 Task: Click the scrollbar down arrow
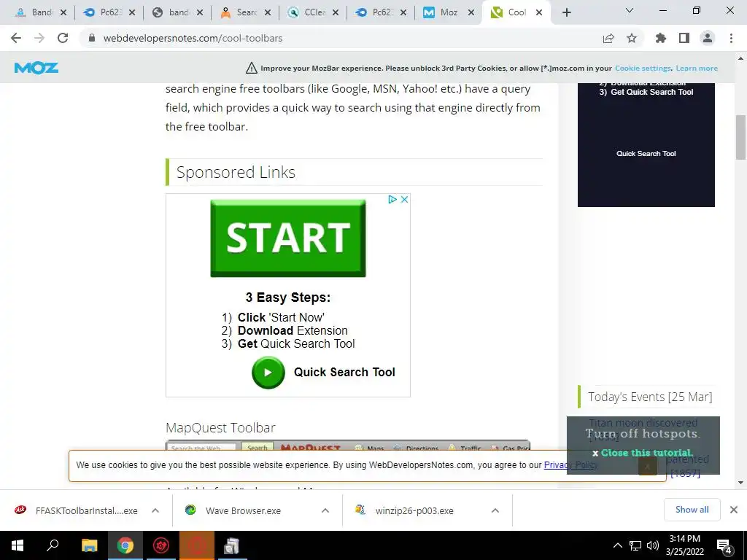tap(740, 483)
